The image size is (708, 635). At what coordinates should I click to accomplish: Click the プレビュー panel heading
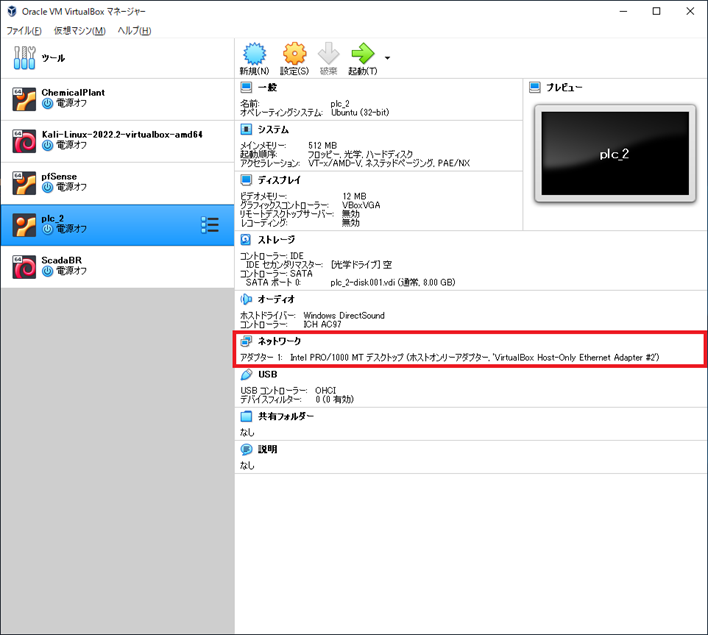click(x=564, y=87)
